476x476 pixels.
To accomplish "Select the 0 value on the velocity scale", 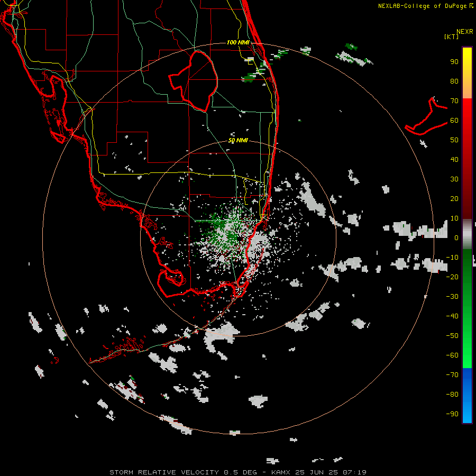I will tap(456, 237).
